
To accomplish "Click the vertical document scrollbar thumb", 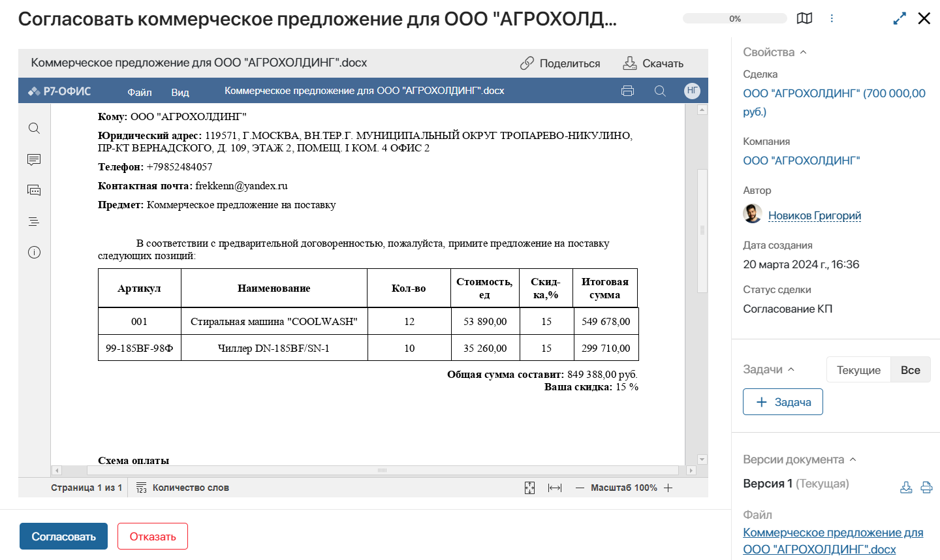I will (x=702, y=230).
